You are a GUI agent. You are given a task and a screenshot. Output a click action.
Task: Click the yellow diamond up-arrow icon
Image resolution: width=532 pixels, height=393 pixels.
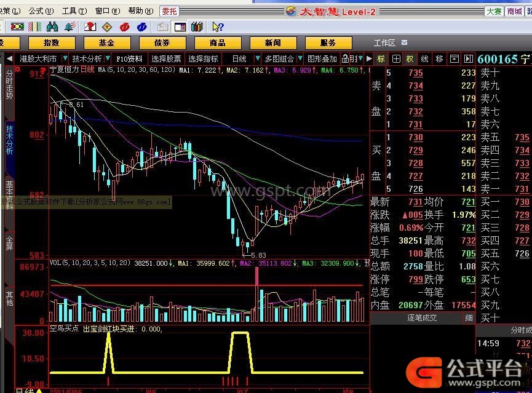(107, 27)
